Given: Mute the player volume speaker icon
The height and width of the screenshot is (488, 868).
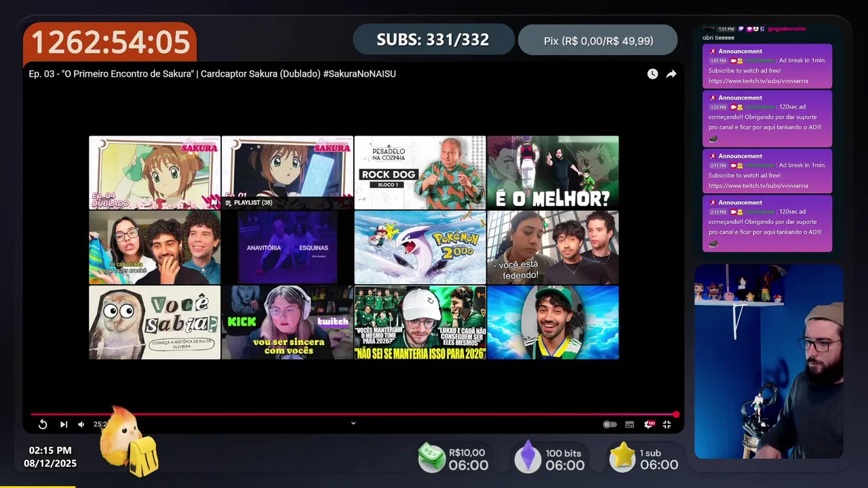Looking at the screenshot, I should [x=81, y=424].
